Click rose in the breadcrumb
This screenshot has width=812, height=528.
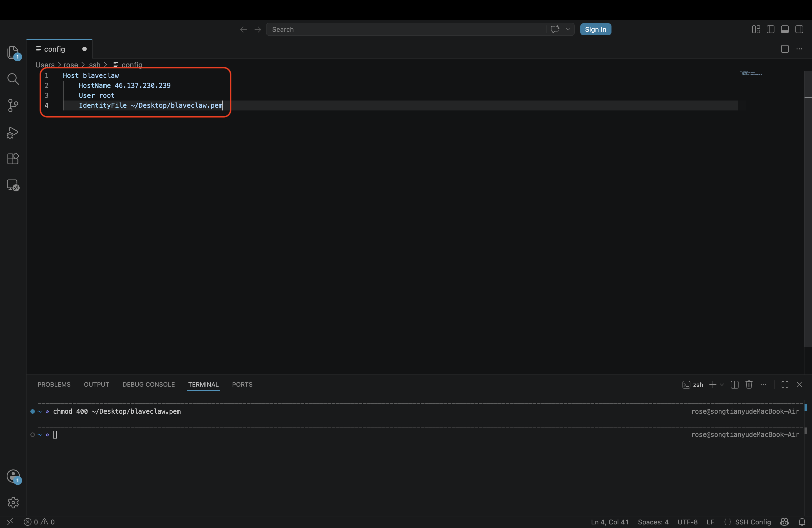click(x=71, y=64)
